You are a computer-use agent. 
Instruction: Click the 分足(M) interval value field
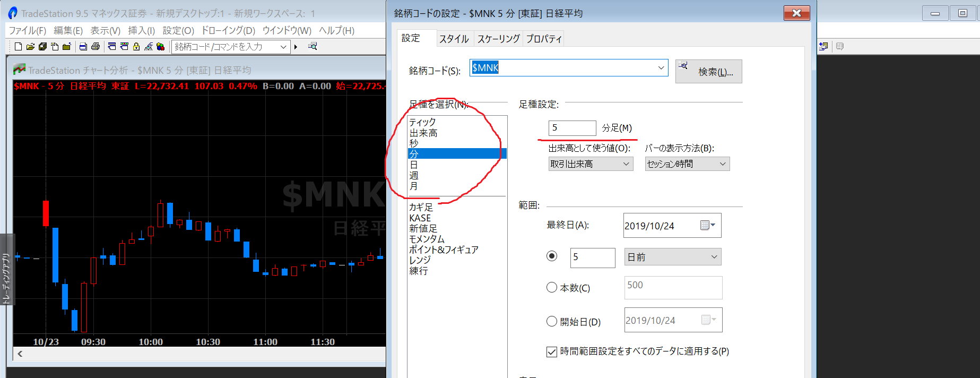[x=572, y=127]
